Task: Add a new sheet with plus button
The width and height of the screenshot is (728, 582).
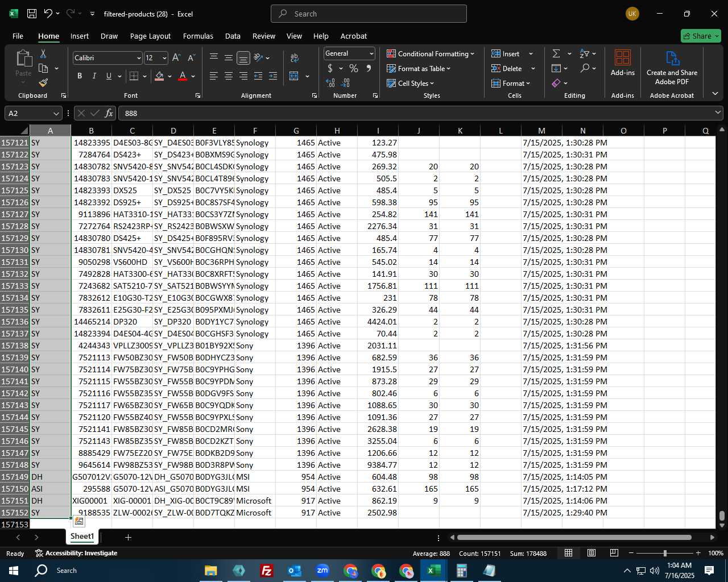Action: [x=129, y=537]
